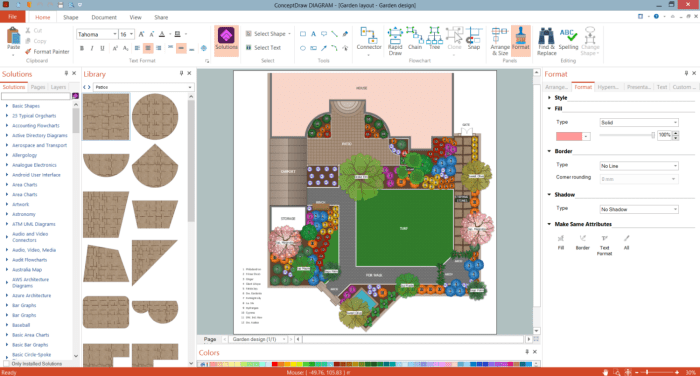Select the circular patio shape thumbnail

(155, 117)
